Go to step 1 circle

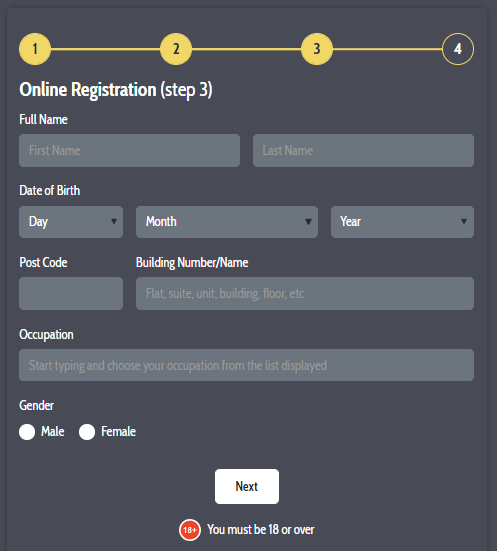pos(35,49)
